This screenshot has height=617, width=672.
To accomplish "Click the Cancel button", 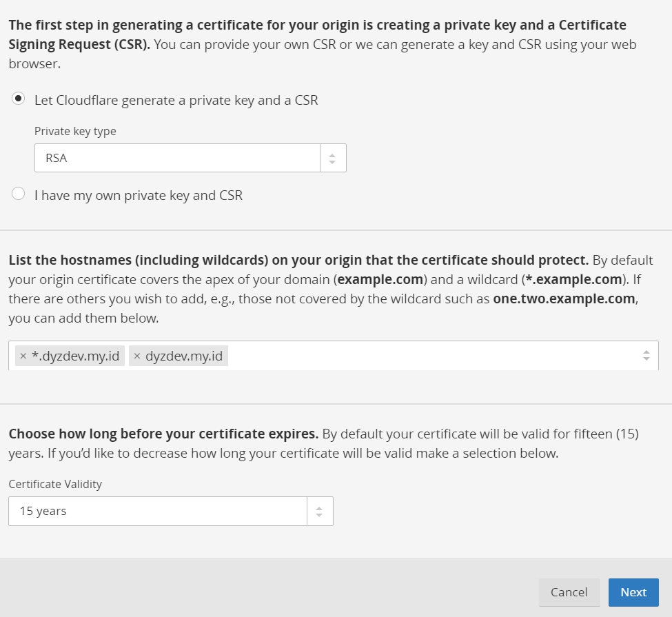I will tap(569, 592).
